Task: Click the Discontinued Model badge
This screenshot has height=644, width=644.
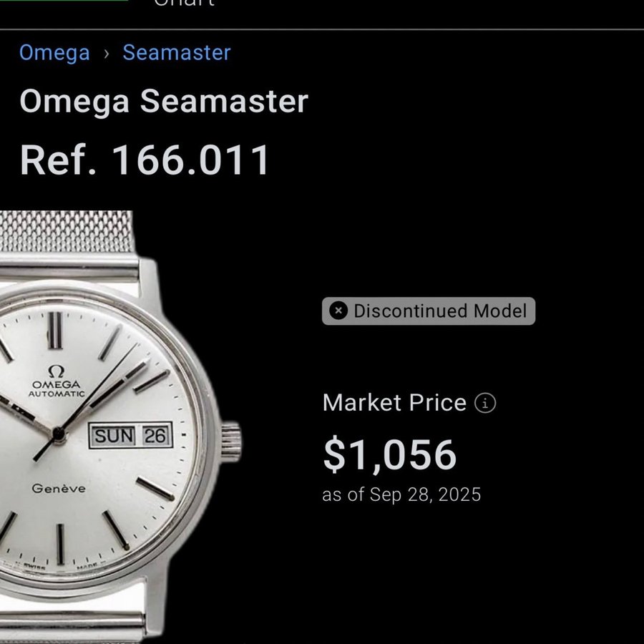Action: pyautogui.click(x=429, y=311)
